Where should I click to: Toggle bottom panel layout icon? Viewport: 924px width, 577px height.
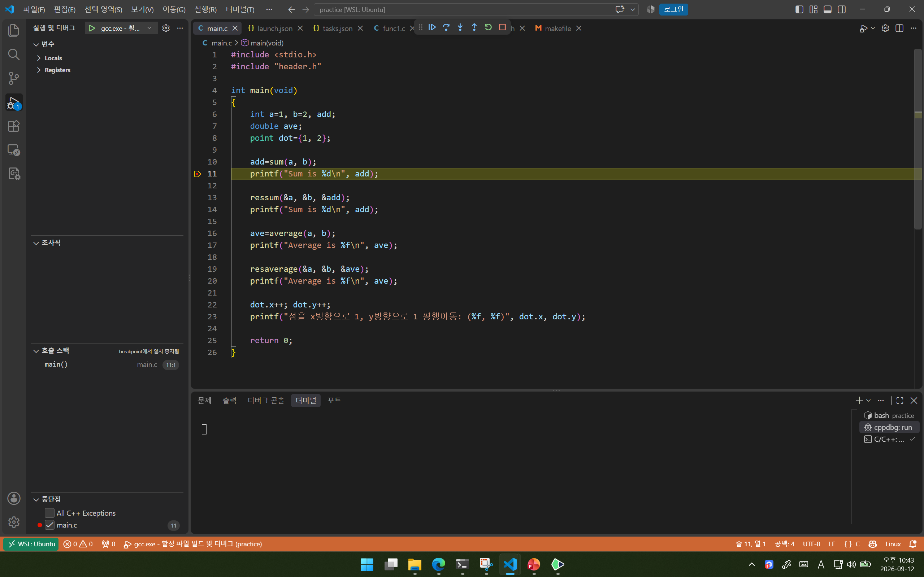[x=827, y=9]
